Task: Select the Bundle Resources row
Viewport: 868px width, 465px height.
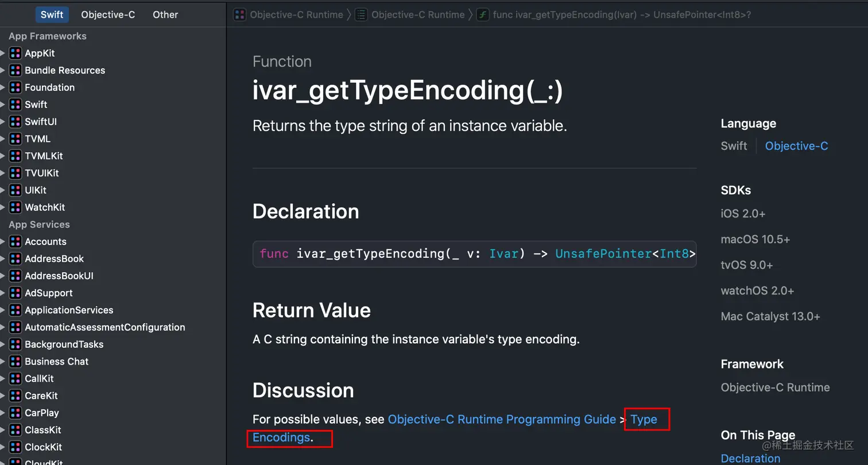Action: [x=113, y=71]
